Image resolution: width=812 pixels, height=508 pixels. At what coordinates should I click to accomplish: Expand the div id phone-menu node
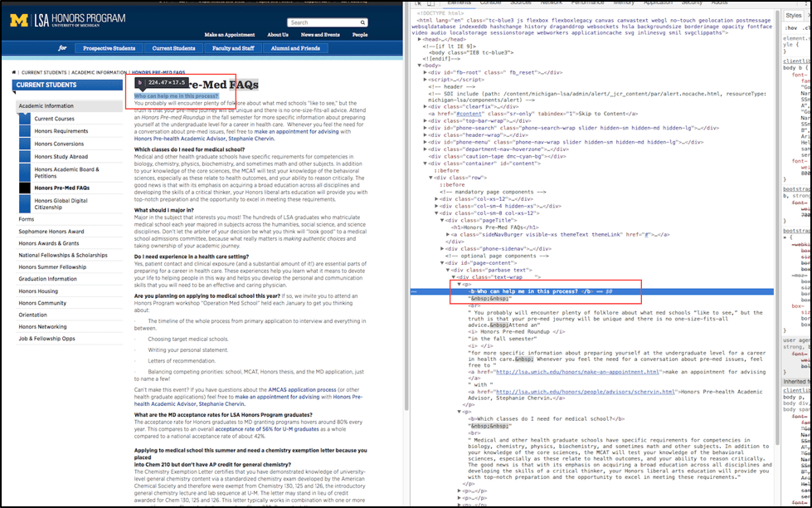tap(425, 142)
